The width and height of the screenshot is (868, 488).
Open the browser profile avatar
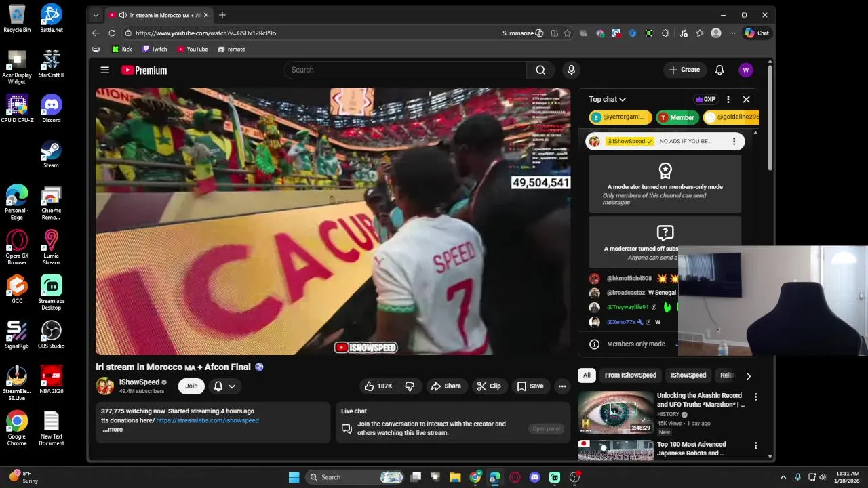pos(716,33)
